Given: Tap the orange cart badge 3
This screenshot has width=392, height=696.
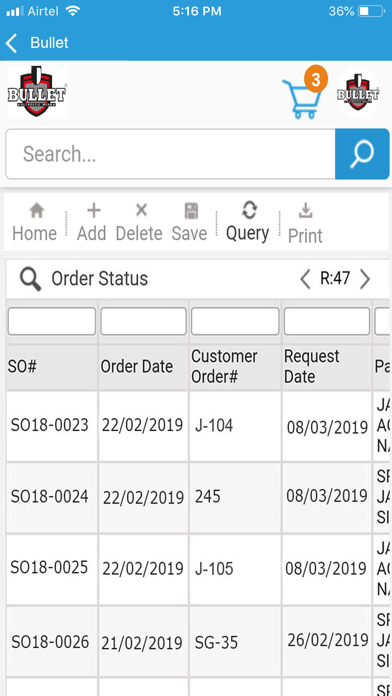Looking at the screenshot, I should (316, 80).
